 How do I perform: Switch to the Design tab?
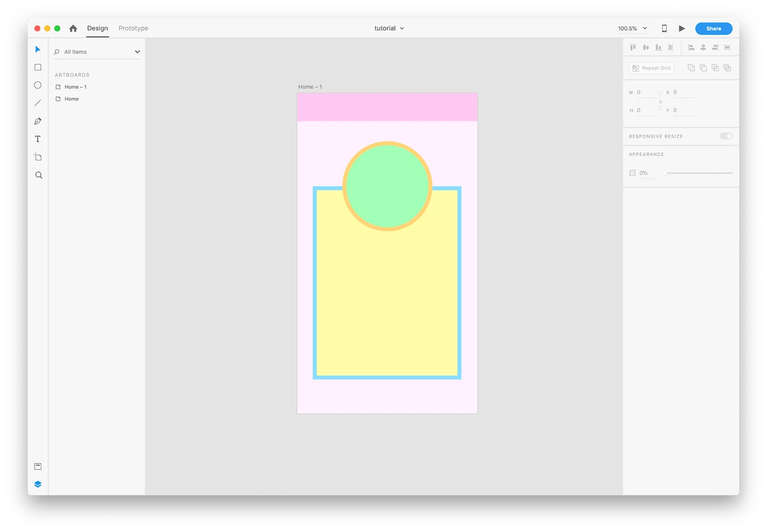click(97, 28)
